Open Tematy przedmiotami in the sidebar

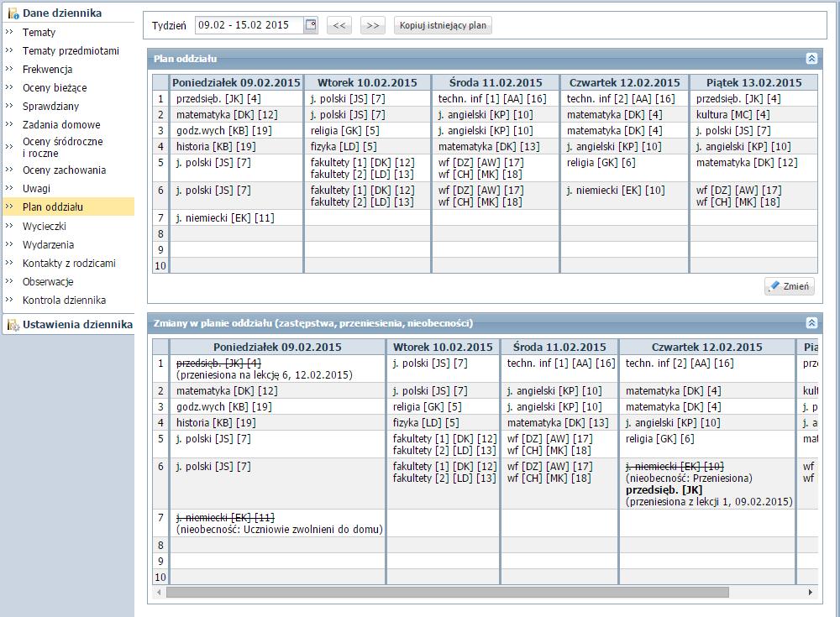click(x=71, y=51)
